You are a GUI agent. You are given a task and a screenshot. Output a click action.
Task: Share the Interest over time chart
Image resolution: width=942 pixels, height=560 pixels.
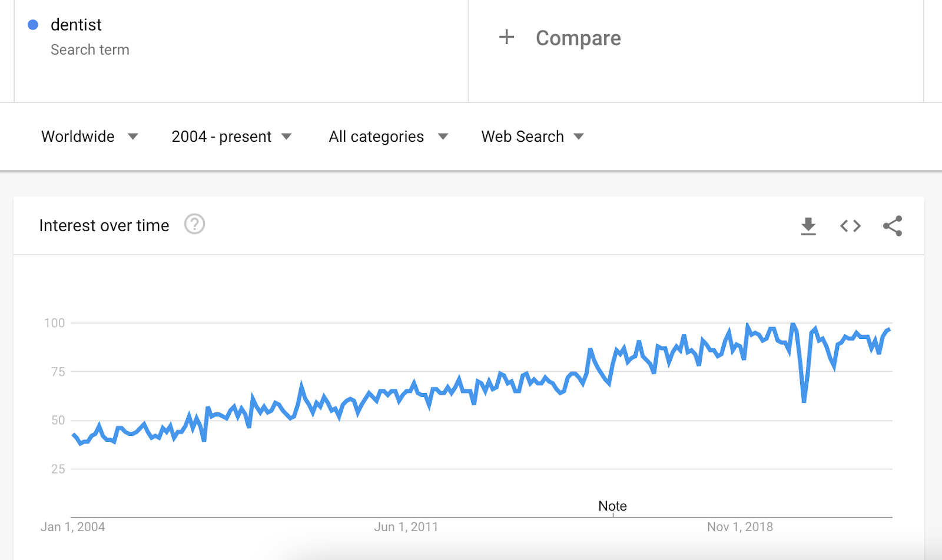point(893,226)
